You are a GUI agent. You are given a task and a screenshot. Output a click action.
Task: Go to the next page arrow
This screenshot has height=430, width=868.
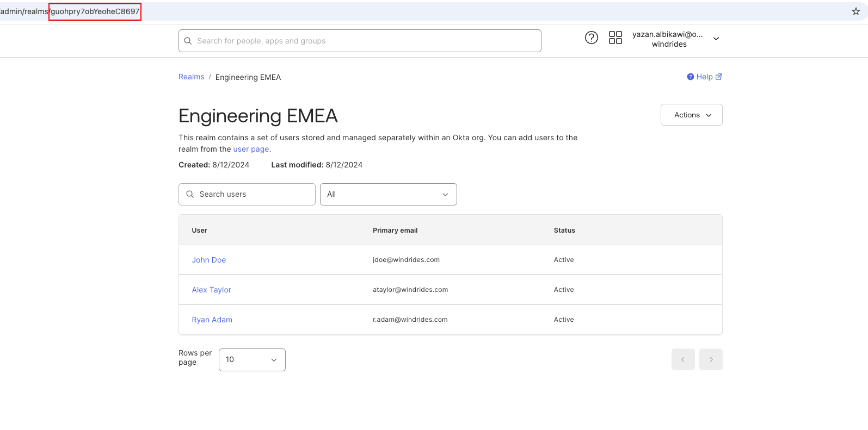click(x=711, y=359)
